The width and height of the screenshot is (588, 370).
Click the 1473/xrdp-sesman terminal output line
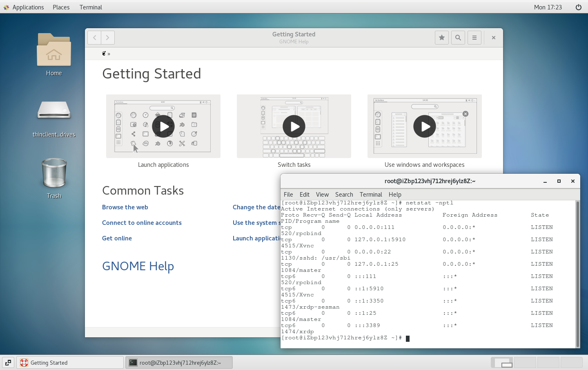tap(310, 307)
